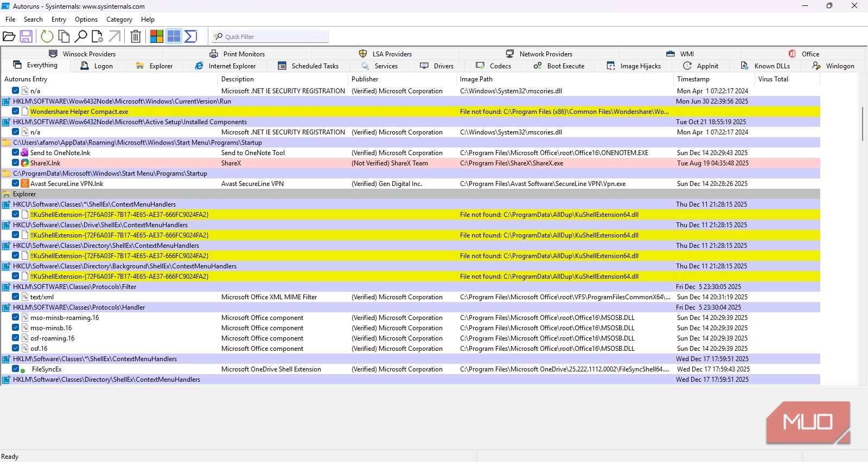The height and width of the screenshot is (462, 868).
Task: Select the HKLM\SOFTWARE\Classes\Protocols\Filter key row
Action: (411, 287)
